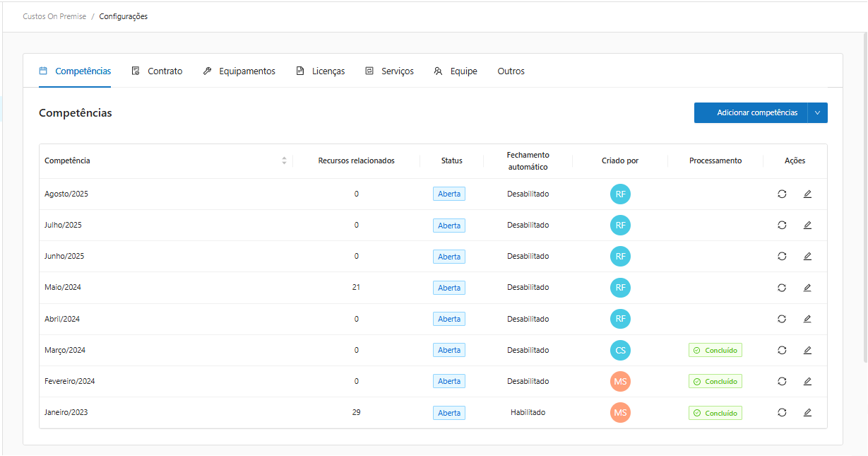Switch to the Equipamentos tab

tap(239, 71)
